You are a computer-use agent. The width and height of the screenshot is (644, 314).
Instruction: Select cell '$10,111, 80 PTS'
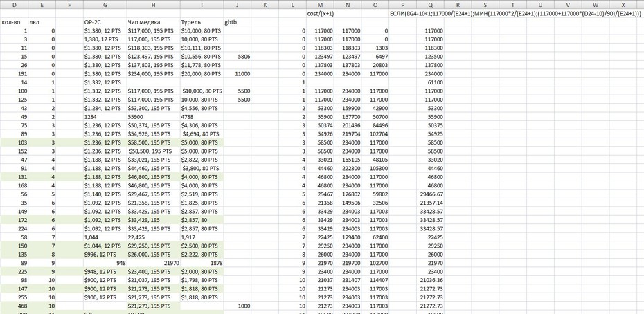point(202,48)
